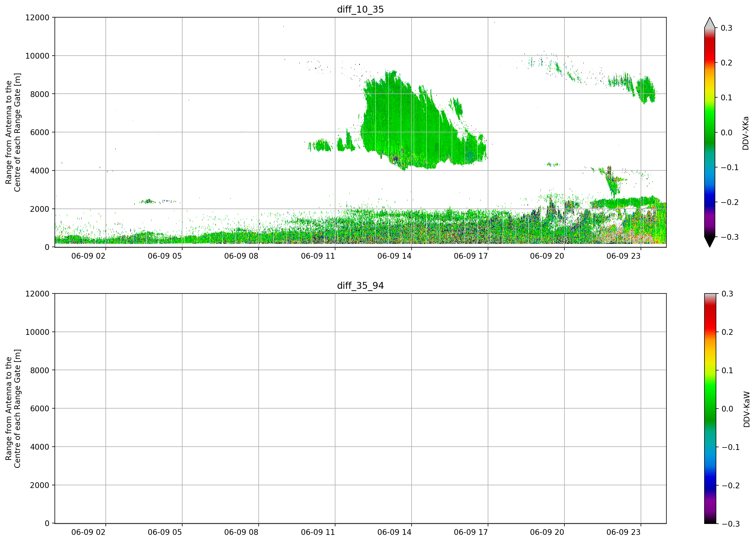Click the '0.1' tick on DDV-KaW colorbar
The image size is (756, 542).
727,370
